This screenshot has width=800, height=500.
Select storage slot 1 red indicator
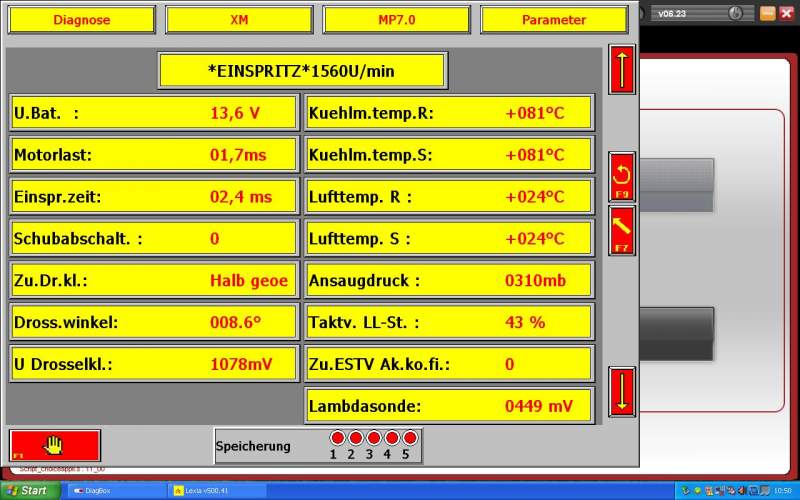tap(337, 438)
